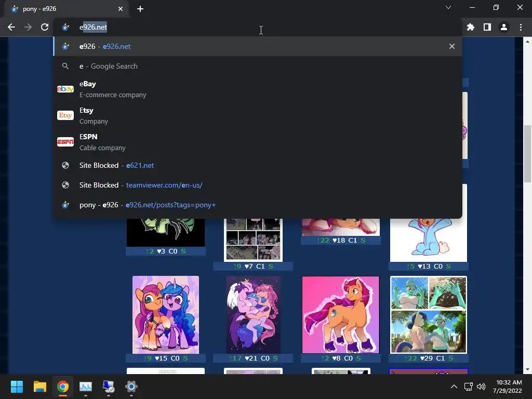Open the clock showing 10:32 AM

coord(508,387)
